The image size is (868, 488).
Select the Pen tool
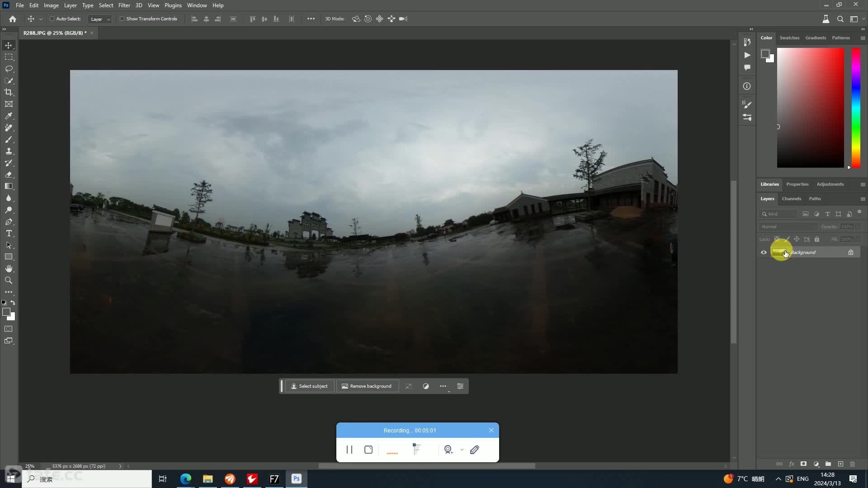9,222
